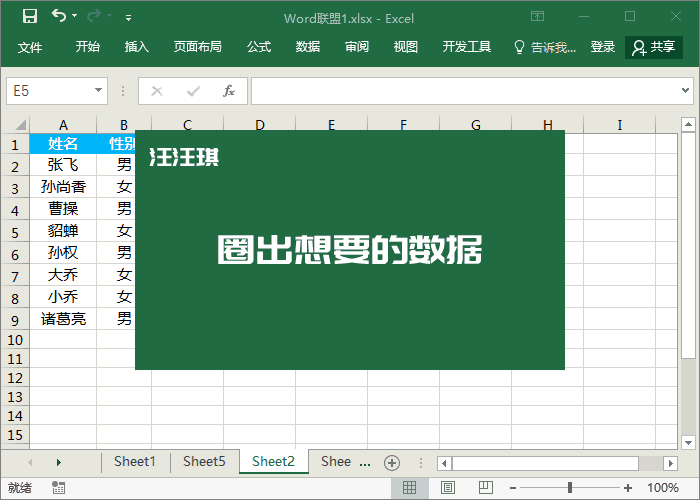Click the vertical scrollbar up arrow
Image resolution: width=700 pixels, height=500 pixels.
coord(688,124)
